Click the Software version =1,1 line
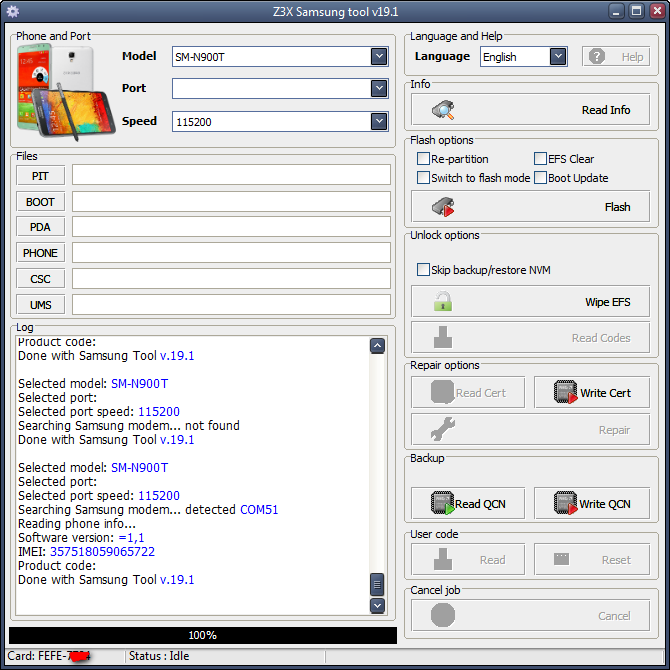Viewport: 670px width, 670px height. 81,538
